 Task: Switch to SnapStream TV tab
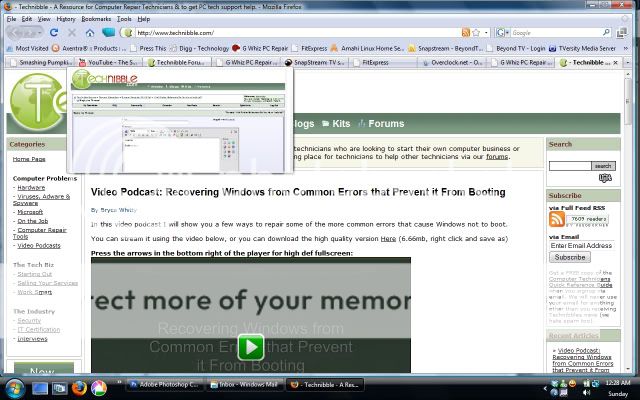pyautogui.click(x=315, y=62)
